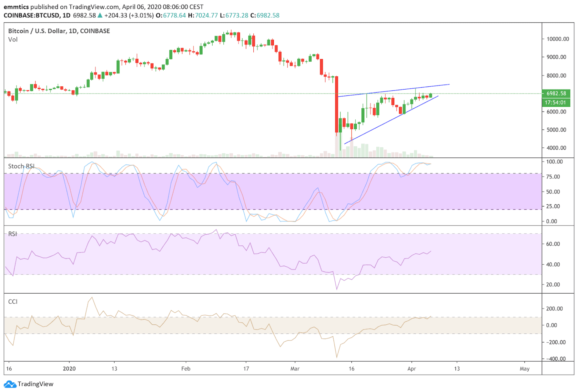579x392 pixels.
Task: Click the 25.00 Stoch RSI axis label
Action: click(x=553, y=206)
